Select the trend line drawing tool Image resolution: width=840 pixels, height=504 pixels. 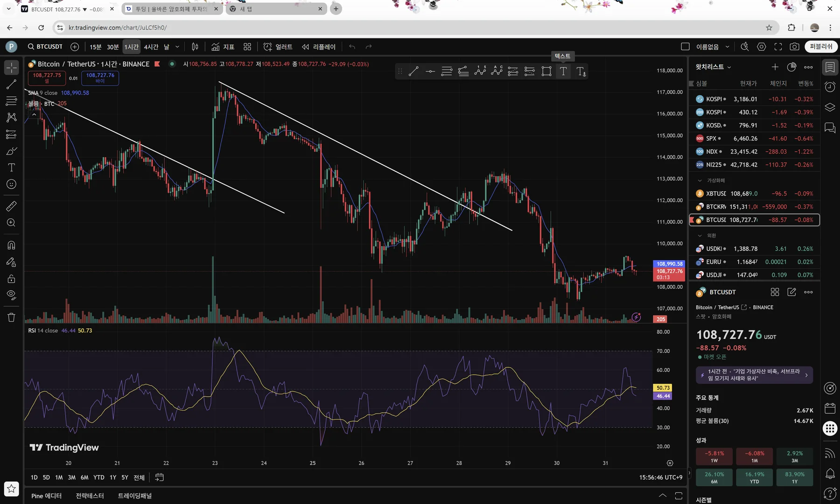11,84
